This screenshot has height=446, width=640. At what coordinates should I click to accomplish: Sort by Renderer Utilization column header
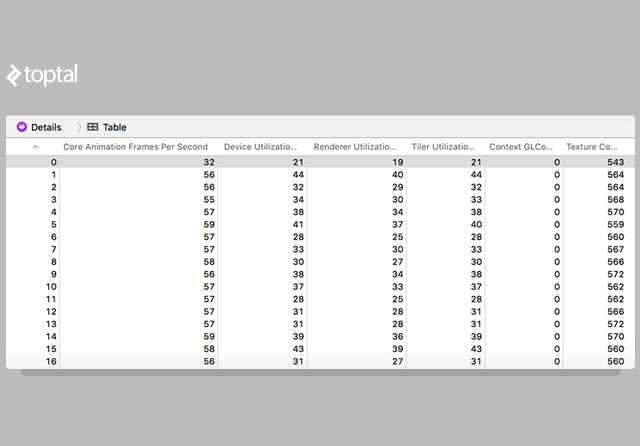tap(355, 147)
